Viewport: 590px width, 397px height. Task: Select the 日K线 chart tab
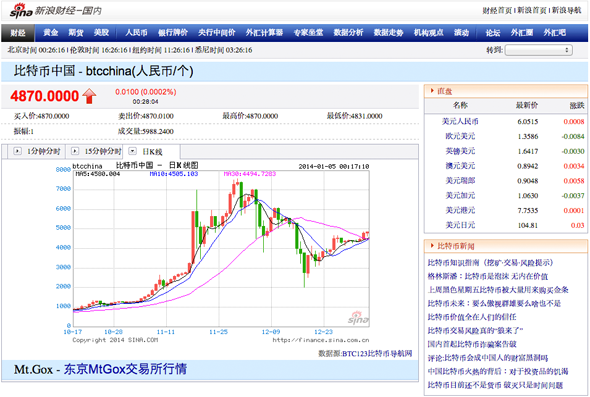click(x=152, y=152)
